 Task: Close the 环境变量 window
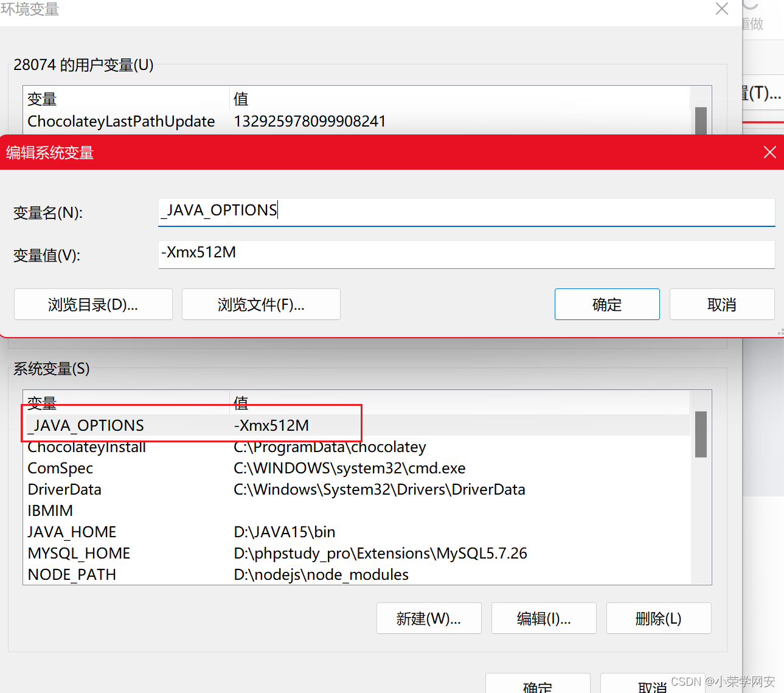722,9
